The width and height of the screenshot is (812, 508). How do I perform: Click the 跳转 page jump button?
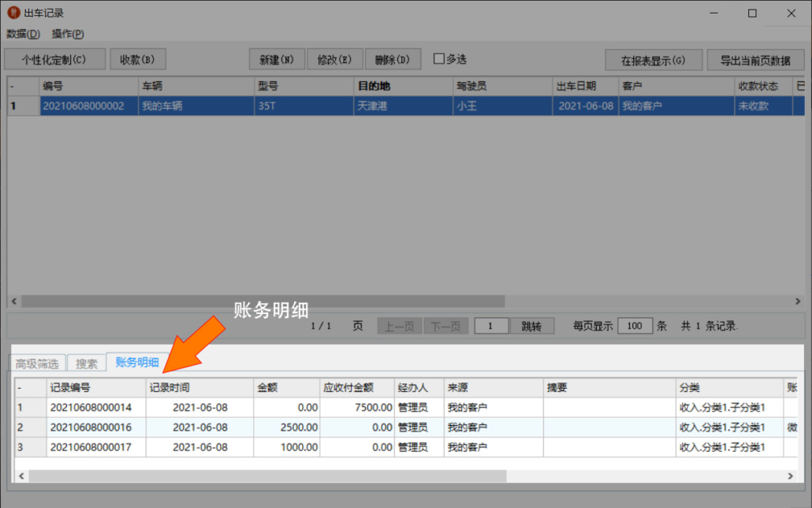(532, 326)
